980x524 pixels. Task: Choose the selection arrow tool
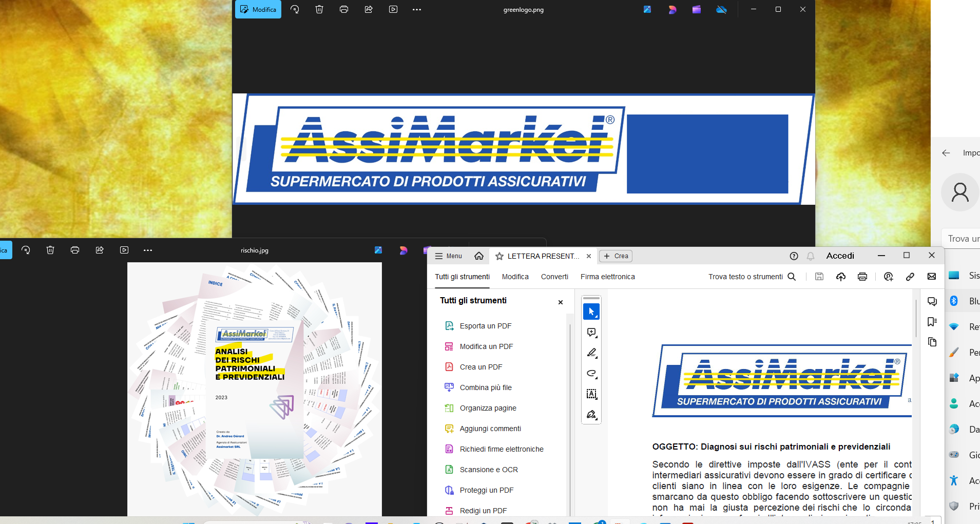coord(591,312)
